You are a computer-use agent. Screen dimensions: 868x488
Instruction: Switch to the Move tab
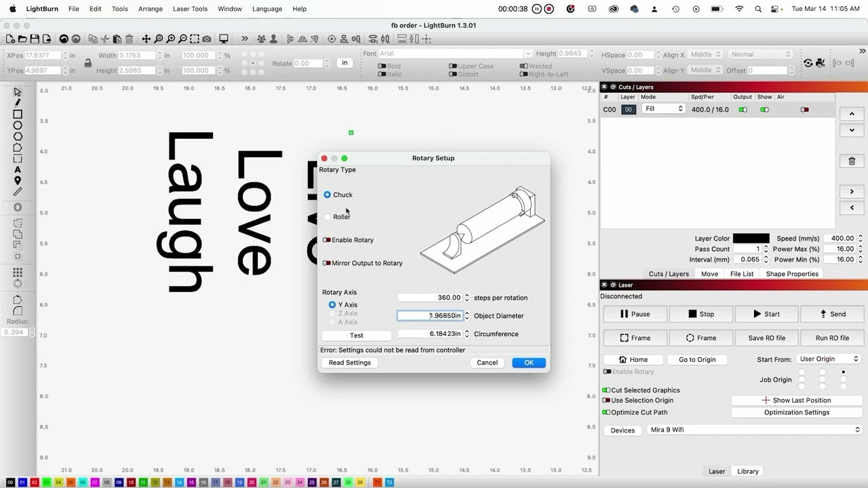coord(709,274)
